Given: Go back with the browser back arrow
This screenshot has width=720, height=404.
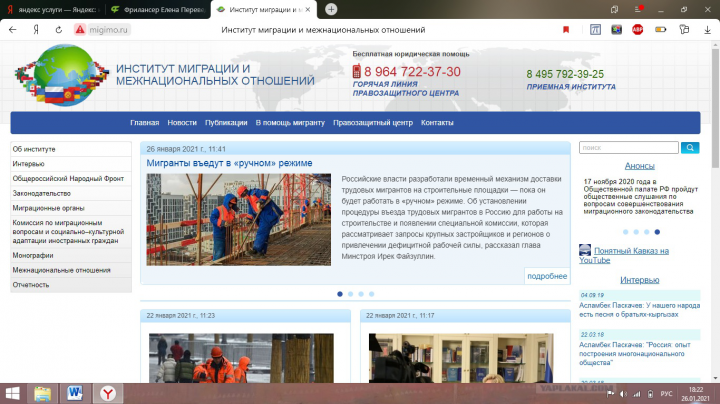Looking at the screenshot, I should (12, 30).
